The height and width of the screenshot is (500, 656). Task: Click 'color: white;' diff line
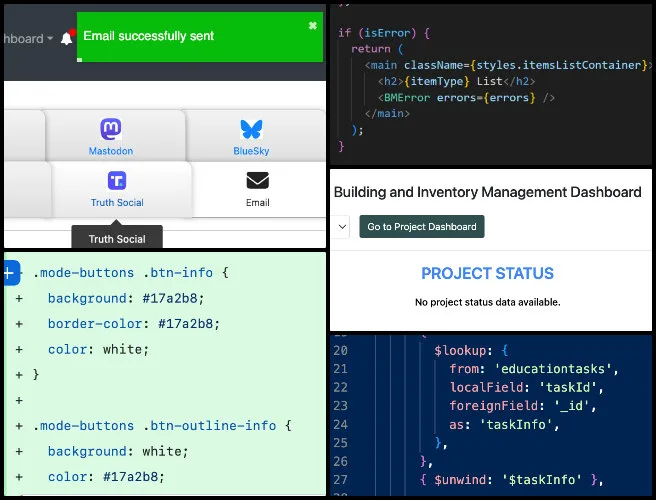[x=98, y=349]
